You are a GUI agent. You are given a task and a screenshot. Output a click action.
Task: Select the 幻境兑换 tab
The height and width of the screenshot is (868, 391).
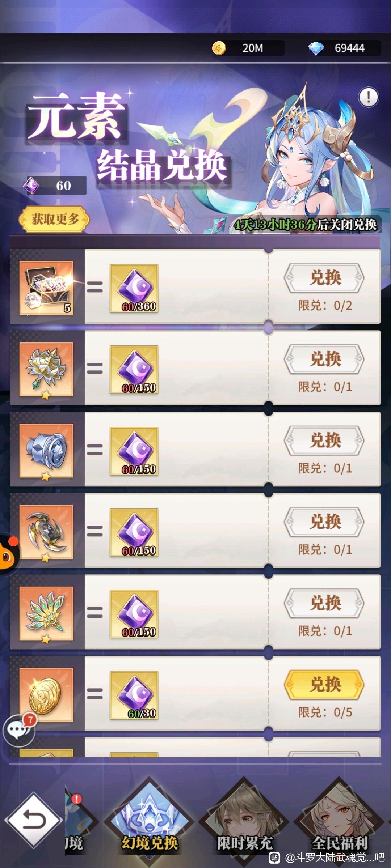(x=149, y=821)
